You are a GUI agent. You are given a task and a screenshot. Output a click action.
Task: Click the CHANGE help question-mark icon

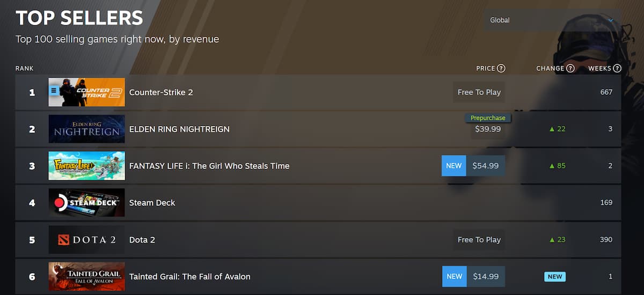pyautogui.click(x=570, y=68)
